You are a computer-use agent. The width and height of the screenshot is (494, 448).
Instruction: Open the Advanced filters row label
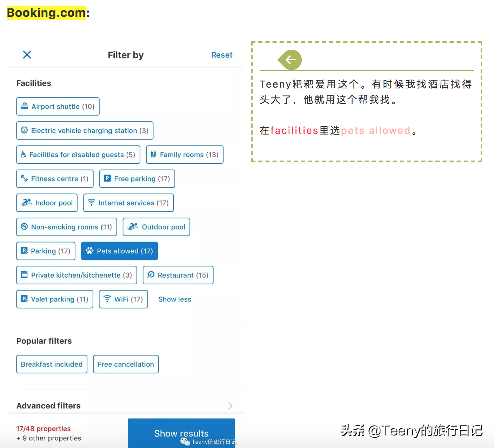tap(48, 406)
